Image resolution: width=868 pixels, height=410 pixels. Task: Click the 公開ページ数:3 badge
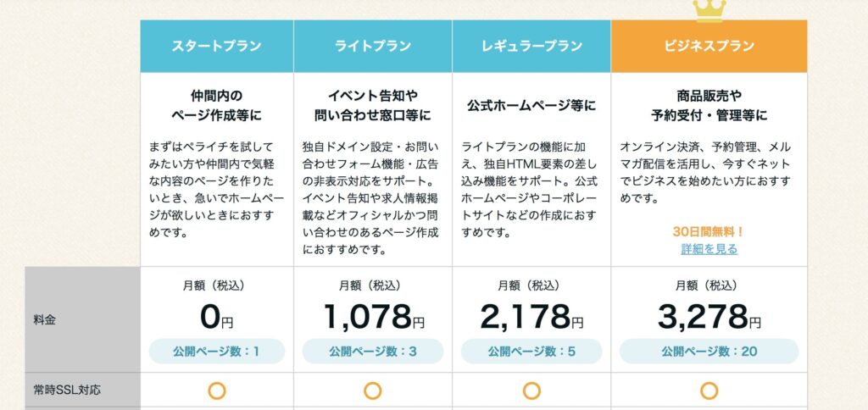pos(373,352)
